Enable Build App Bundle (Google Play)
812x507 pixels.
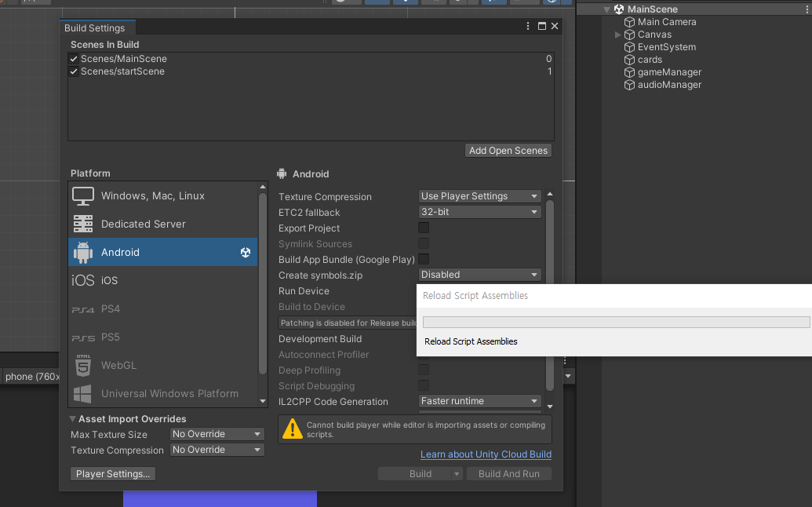point(424,259)
